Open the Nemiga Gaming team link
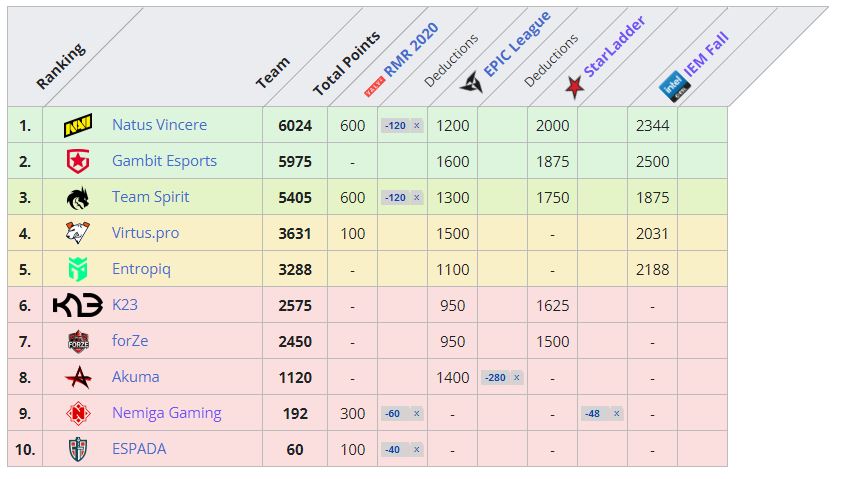844x479 pixels. click(166, 413)
